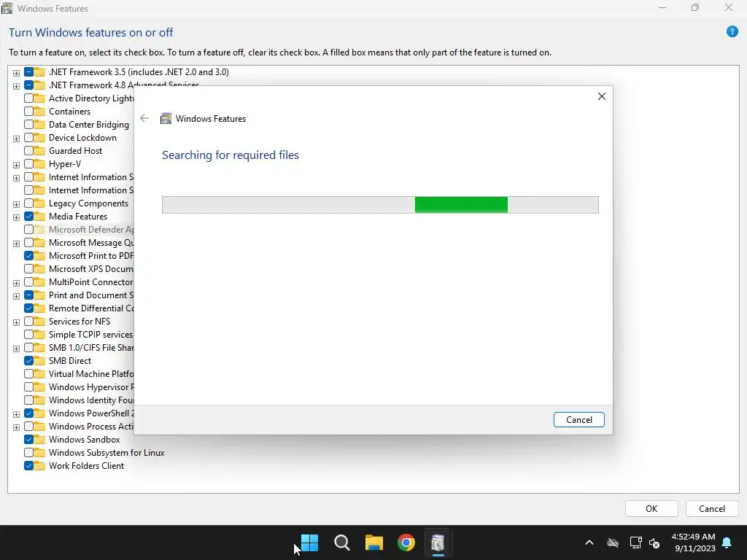The image size is (747, 560).
Task: Uncheck Microsoft Print to PDF checkbox
Action: point(28,256)
